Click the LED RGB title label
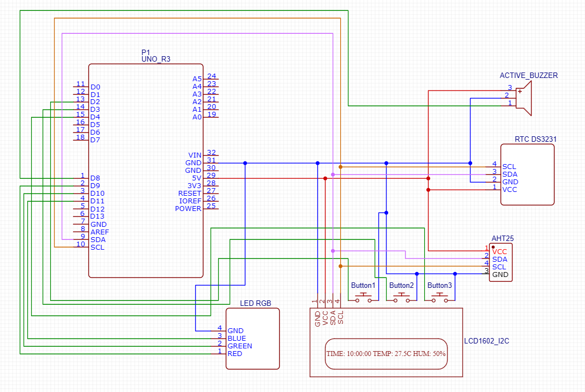 (x=256, y=303)
